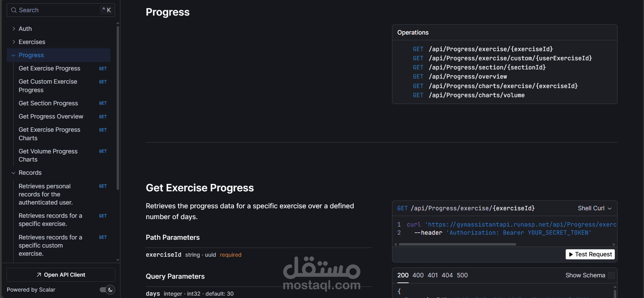
Task: Click the sidebar scroll-down arrow
Action: (x=118, y=260)
